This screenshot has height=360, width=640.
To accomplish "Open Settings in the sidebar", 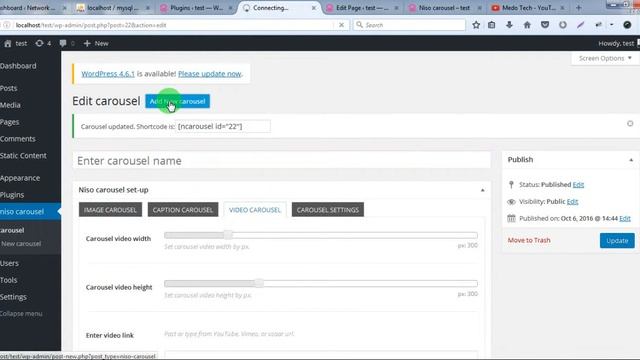I will coord(13,297).
